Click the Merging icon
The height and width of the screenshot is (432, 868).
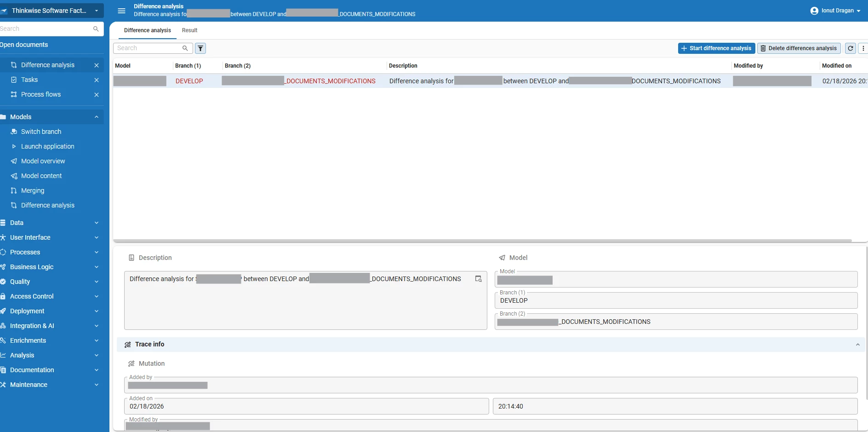click(14, 190)
